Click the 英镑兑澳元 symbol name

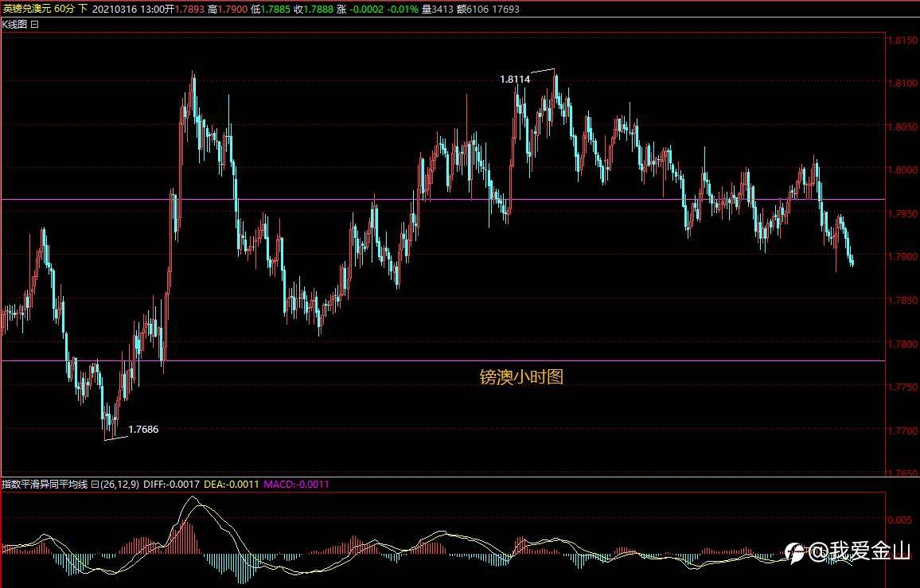click(x=26, y=9)
